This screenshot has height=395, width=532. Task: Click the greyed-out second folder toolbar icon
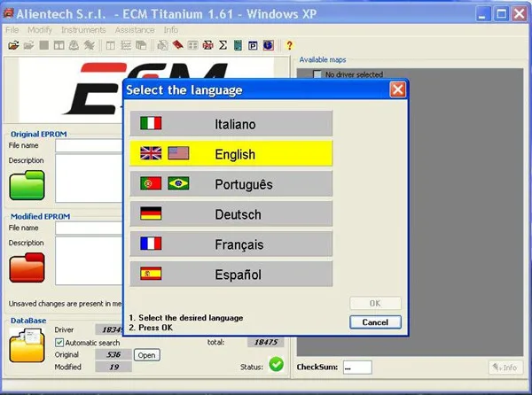29,45
